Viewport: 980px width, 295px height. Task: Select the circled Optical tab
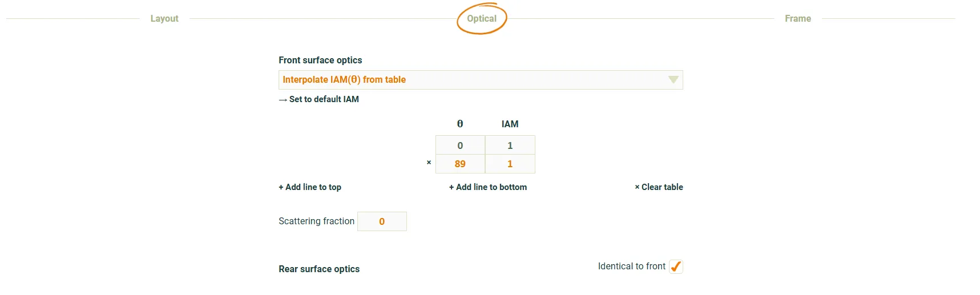click(x=482, y=18)
